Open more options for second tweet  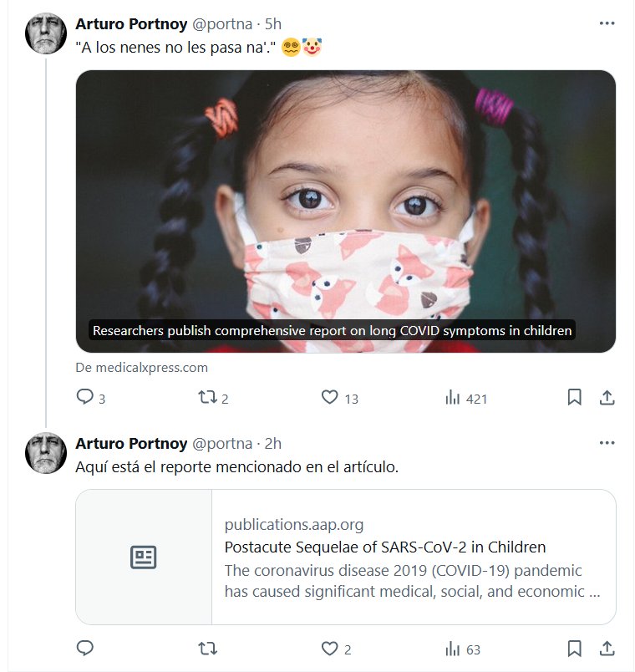click(607, 442)
